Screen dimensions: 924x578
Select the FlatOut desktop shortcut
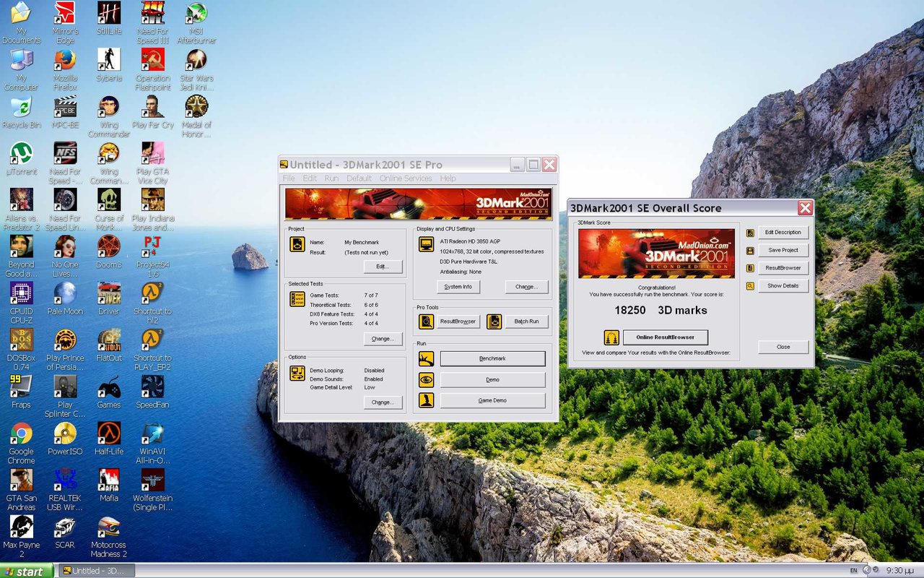(109, 345)
